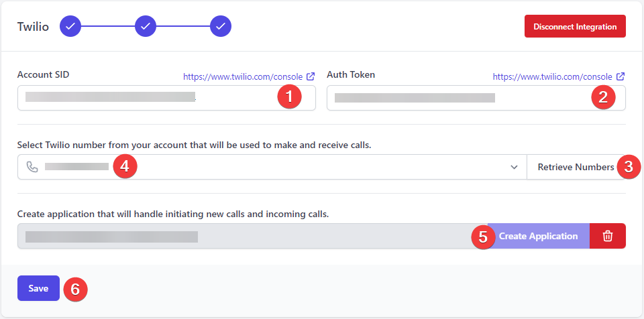The width and height of the screenshot is (644, 319).
Task: Click the 'Account SID' label
Action: point(43,74)
